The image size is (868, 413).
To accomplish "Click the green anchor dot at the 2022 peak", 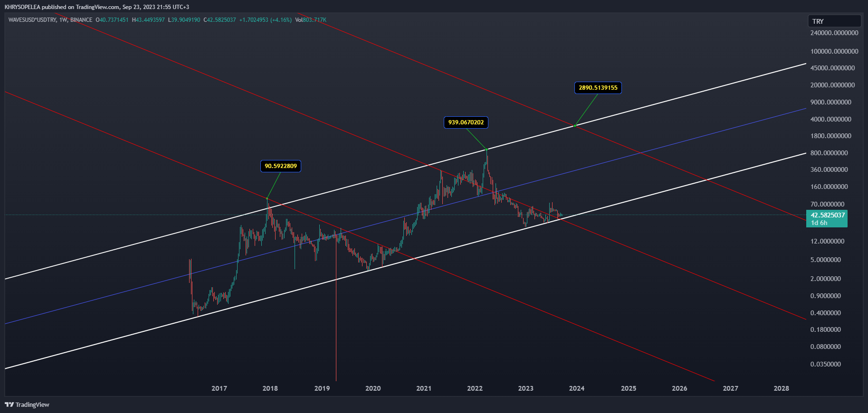I will pyautogui.click(x=486, y=149).
